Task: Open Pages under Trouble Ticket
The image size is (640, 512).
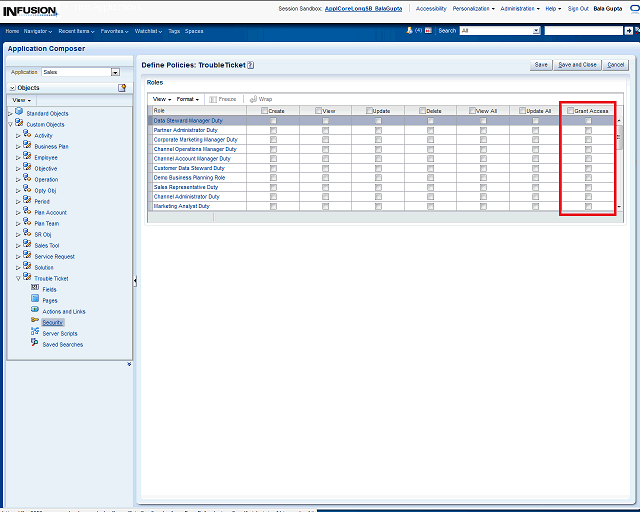Action: click(49, 300)
